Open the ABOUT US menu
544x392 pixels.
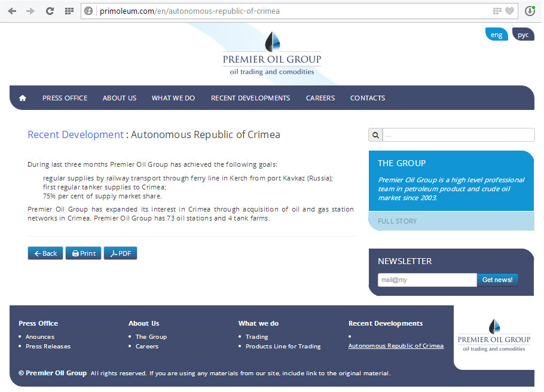120,98
